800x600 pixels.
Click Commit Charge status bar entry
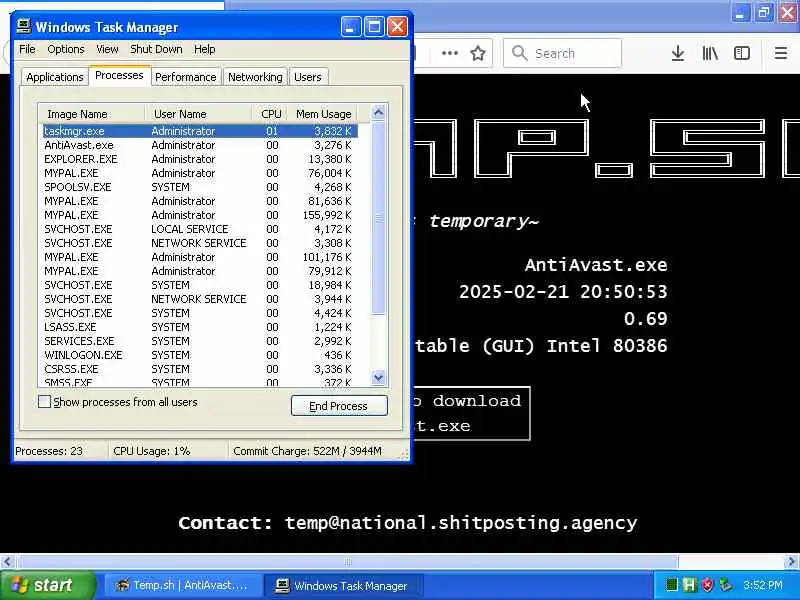[x=307, y=451]
